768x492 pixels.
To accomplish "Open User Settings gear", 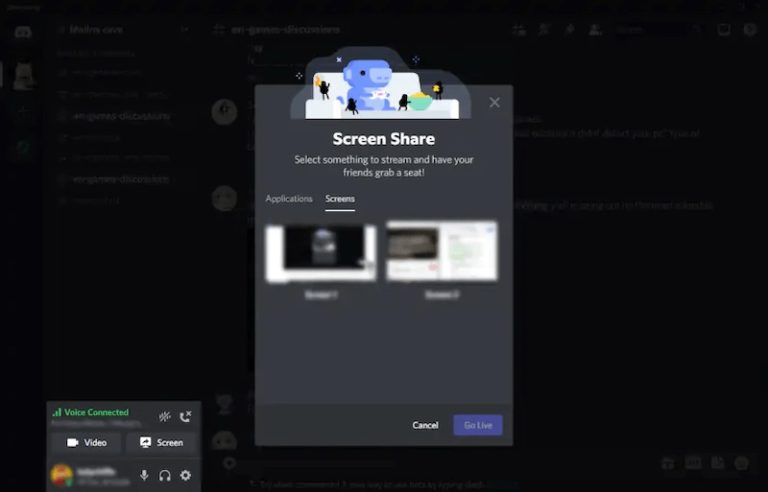I will pyautogui.click(x=185, y=476).
